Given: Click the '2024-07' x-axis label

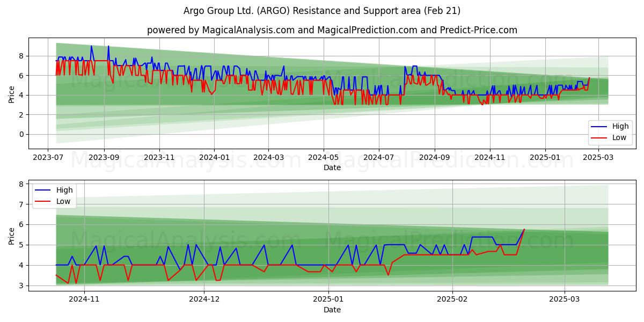Looking at the screenshot, I should [378, 158].
